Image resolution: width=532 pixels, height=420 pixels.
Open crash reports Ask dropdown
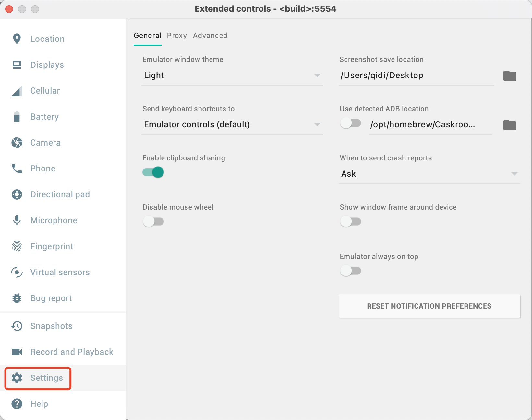click(429, 174)
